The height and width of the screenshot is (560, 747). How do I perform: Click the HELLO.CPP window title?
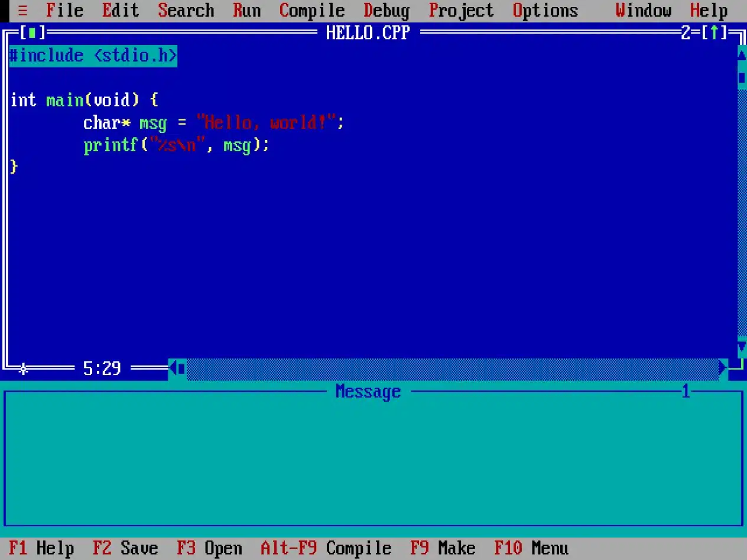[x=368, y=32]
